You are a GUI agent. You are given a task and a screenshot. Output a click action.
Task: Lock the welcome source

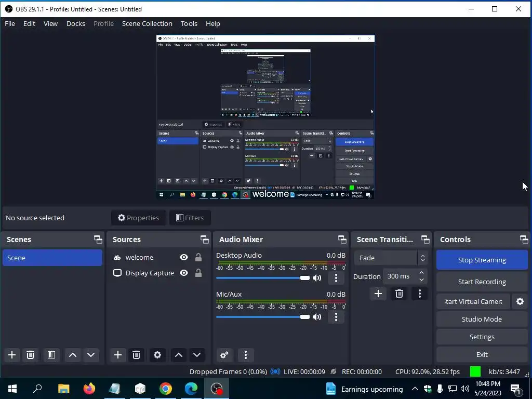(198, 258)
